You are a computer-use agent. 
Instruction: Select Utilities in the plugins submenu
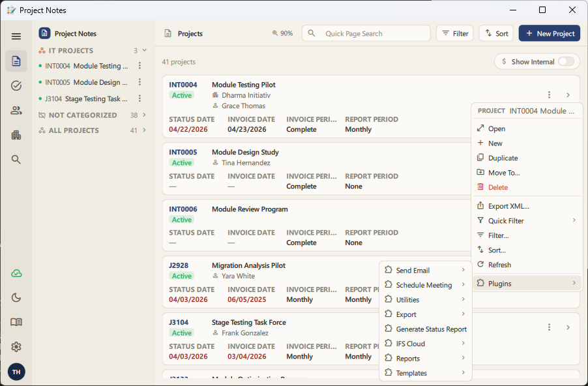click(425, 300)
